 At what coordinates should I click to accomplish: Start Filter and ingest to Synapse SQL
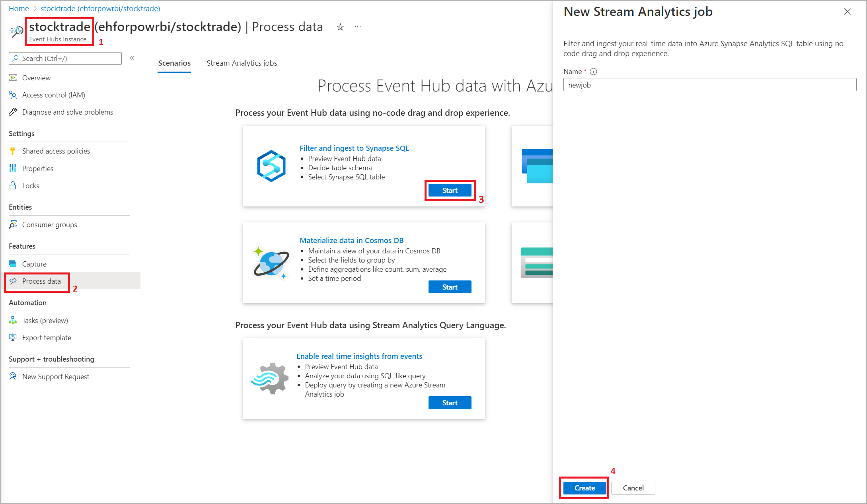tap(450, 191)
